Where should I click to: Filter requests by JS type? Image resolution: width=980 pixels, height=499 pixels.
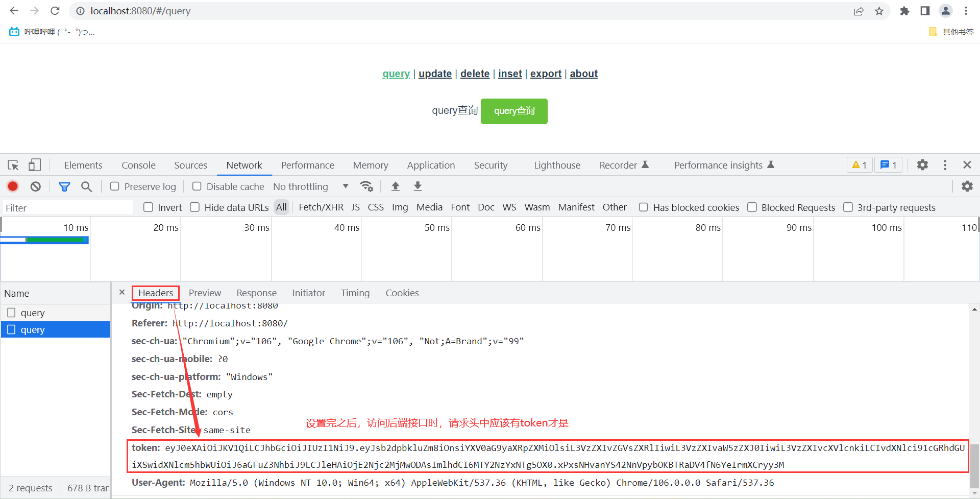356,207
